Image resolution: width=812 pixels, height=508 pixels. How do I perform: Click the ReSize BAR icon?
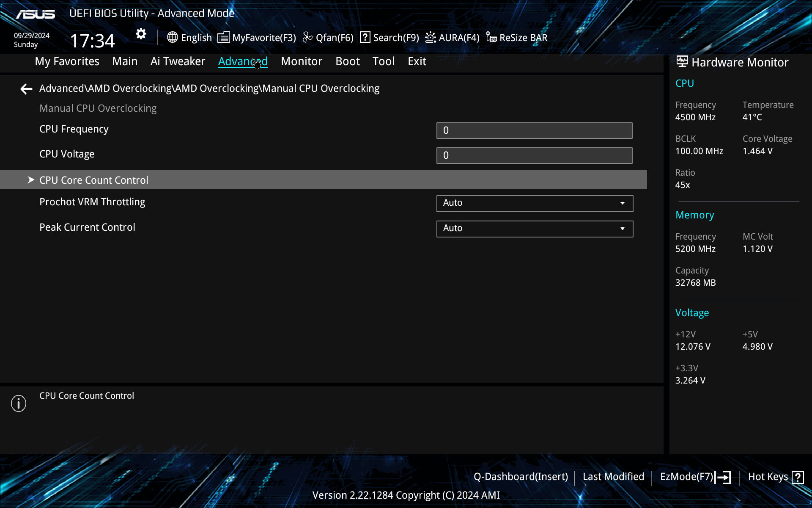pos(491,37)
